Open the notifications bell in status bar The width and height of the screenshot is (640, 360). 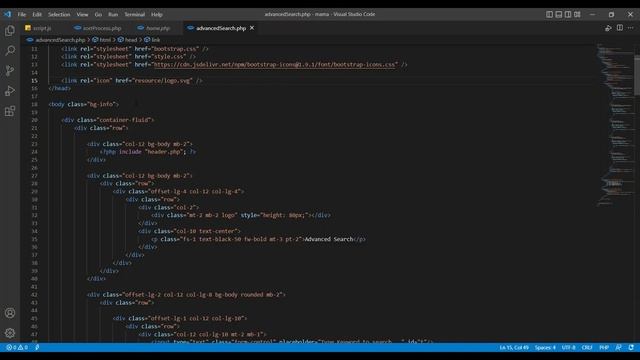[631, 348]
